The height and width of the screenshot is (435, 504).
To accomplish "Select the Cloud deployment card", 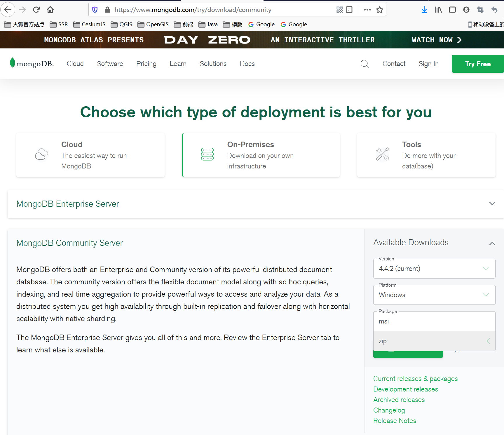I will (90, 155).
